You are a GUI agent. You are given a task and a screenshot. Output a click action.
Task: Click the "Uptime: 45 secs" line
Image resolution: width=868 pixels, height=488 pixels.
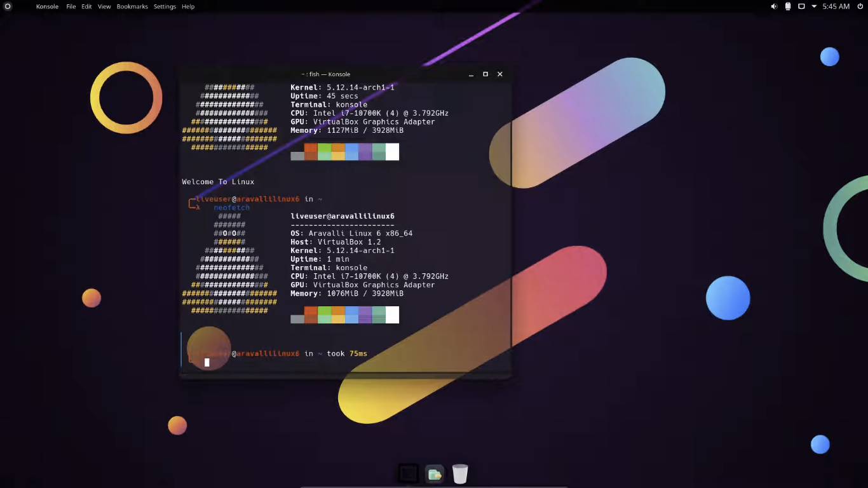coord(325,96)
